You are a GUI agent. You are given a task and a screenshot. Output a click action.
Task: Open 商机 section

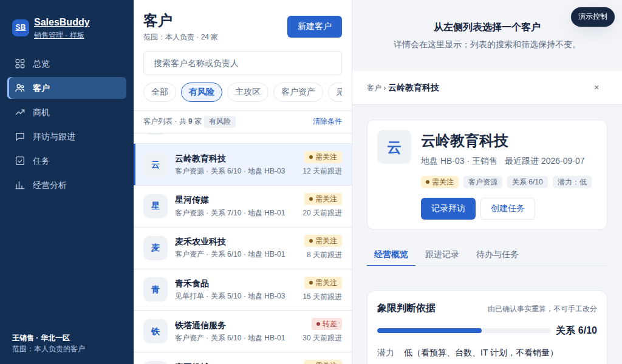[x=67, y=112]
